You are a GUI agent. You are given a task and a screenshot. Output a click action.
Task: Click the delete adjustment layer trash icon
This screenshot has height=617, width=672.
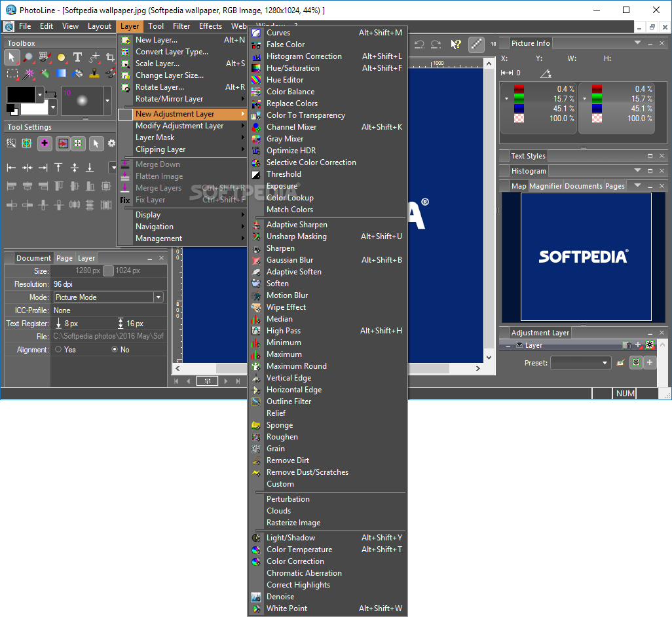(x=627, y=345)
